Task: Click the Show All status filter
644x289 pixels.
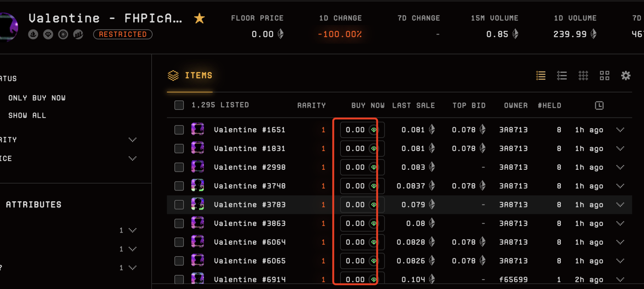Action: [27, 116]
